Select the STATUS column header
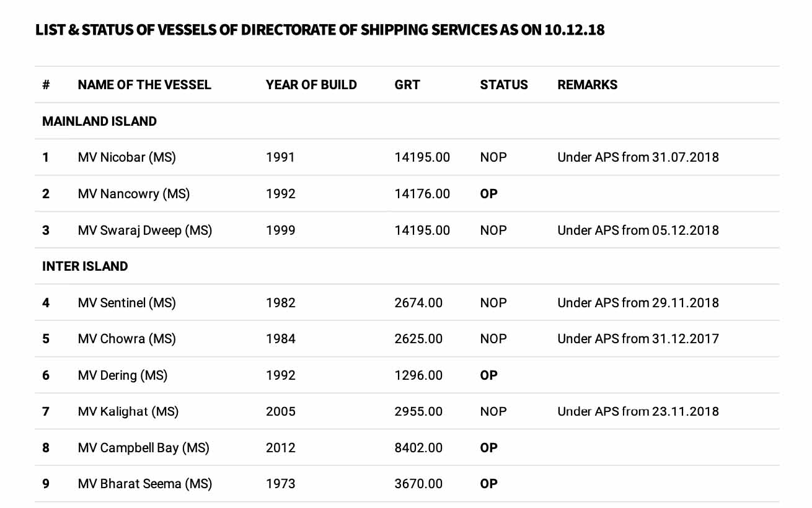The image size is (812, 508). (x=504, y=85)
